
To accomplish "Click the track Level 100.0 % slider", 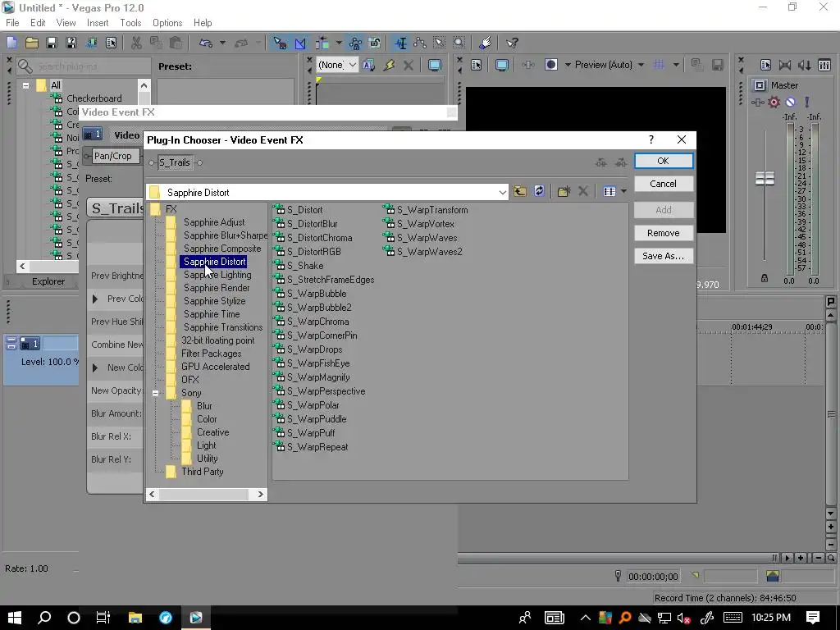I will (x=48, y=362).
